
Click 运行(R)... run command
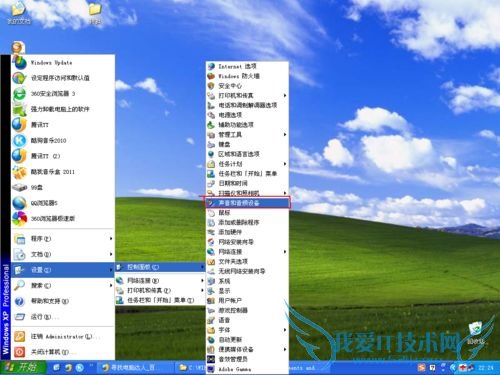63,317
